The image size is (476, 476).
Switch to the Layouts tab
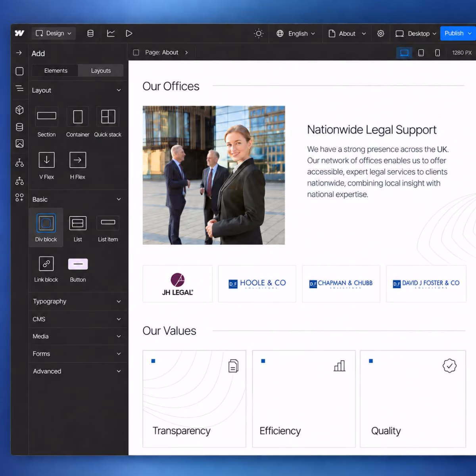point(101,71)
